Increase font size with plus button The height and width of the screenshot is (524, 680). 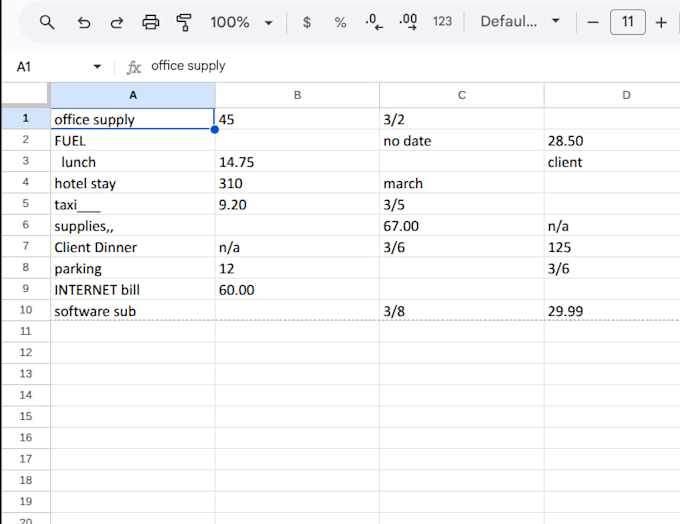(661, 22)
